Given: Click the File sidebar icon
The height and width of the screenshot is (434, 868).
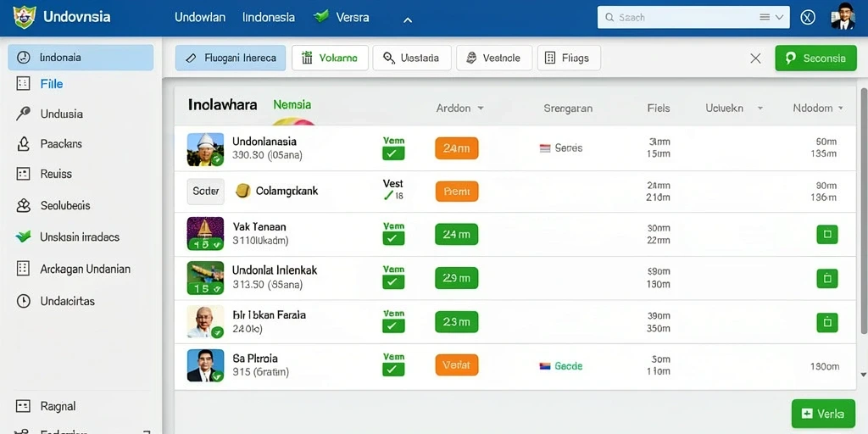Looking at the screenshot, I should pyautogui.click(x=23, y=84).
